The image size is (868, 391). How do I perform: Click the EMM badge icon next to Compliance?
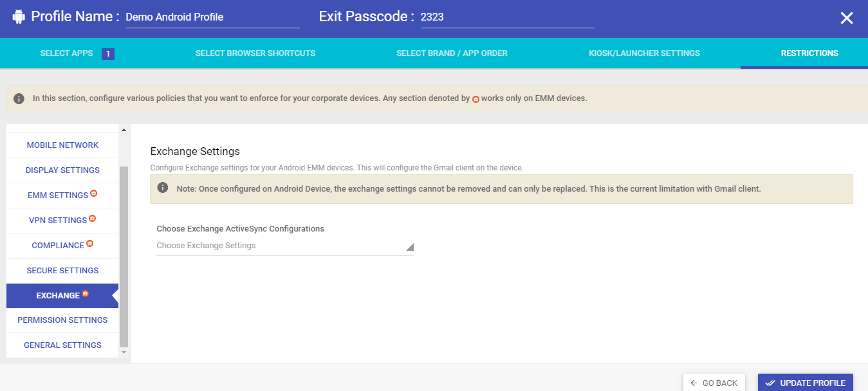[x=90, y=244]
